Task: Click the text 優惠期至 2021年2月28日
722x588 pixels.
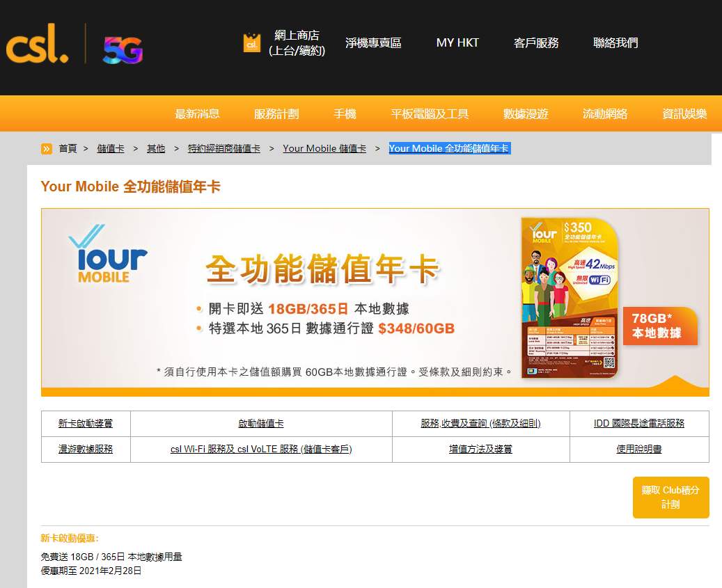Action: point(91,571)
